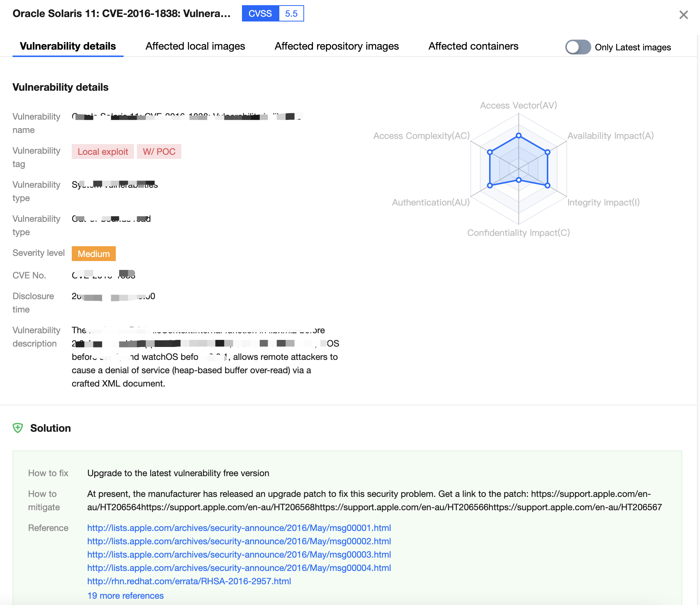Select the W/ POC vulnerability tag
This screenshot has width=700, height=605.
pos(159,151)
